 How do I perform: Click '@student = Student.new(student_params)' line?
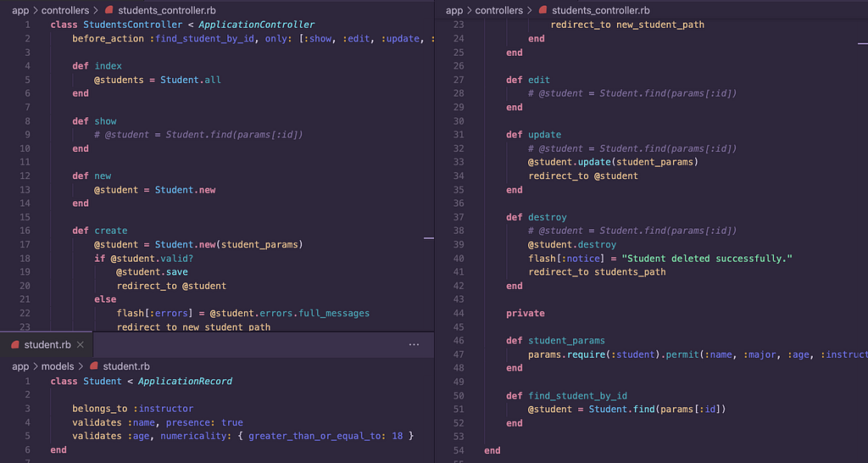click(x=198, y=244)
